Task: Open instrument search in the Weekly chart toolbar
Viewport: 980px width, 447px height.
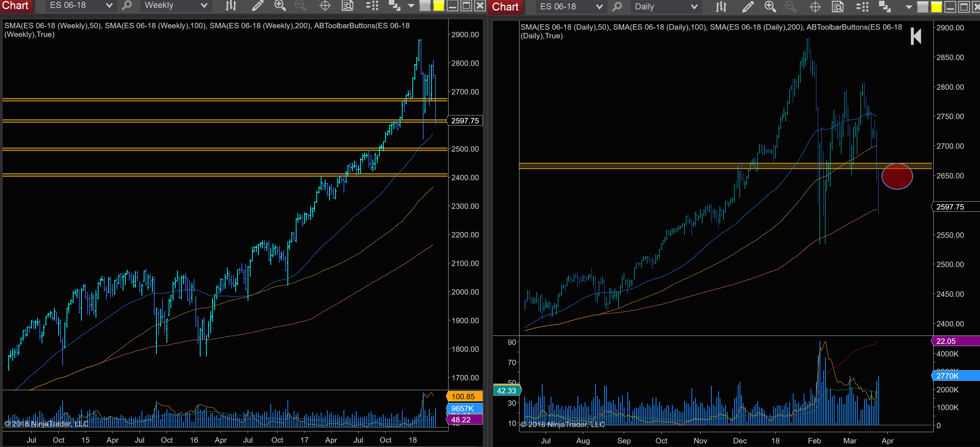Action: click(x=127, y=5)
